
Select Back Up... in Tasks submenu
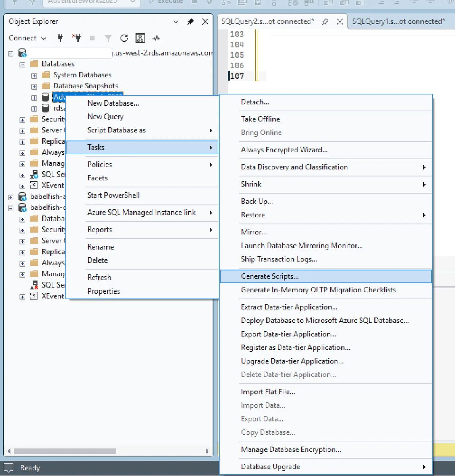[x=326, y=202]
